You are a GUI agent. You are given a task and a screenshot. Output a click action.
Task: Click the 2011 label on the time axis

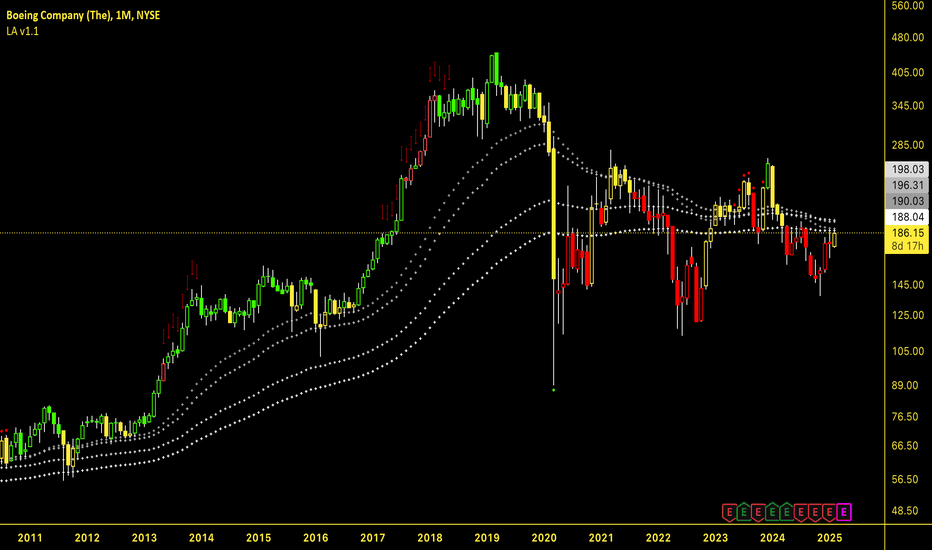[x=30, y=538]
